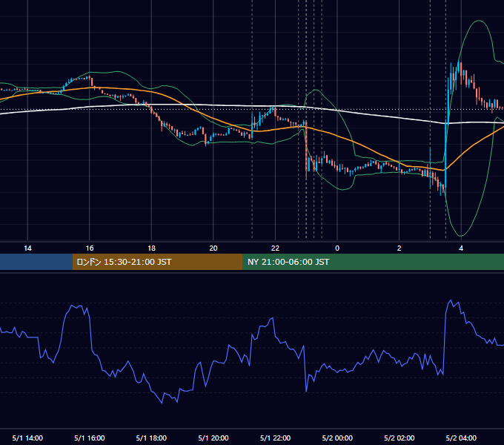
Task: Click the "22" hour label on price axis
Action: (275, 248)
